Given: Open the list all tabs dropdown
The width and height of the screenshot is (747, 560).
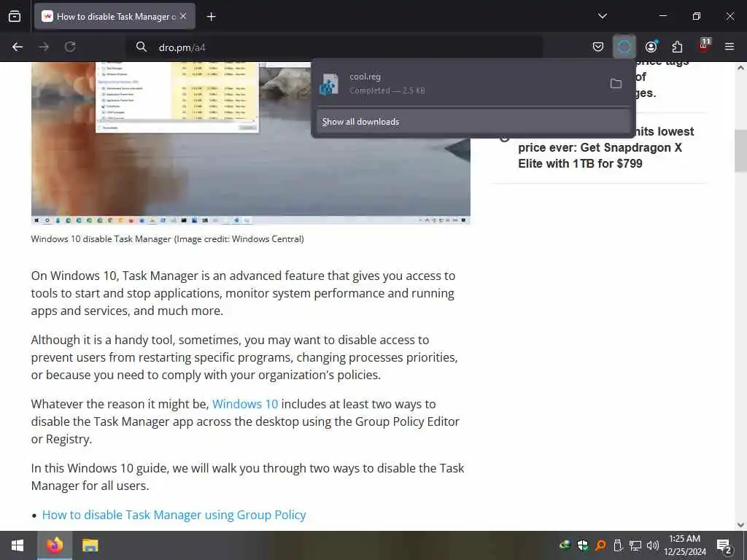Looking at the screenshot, I should click(602, 16).
